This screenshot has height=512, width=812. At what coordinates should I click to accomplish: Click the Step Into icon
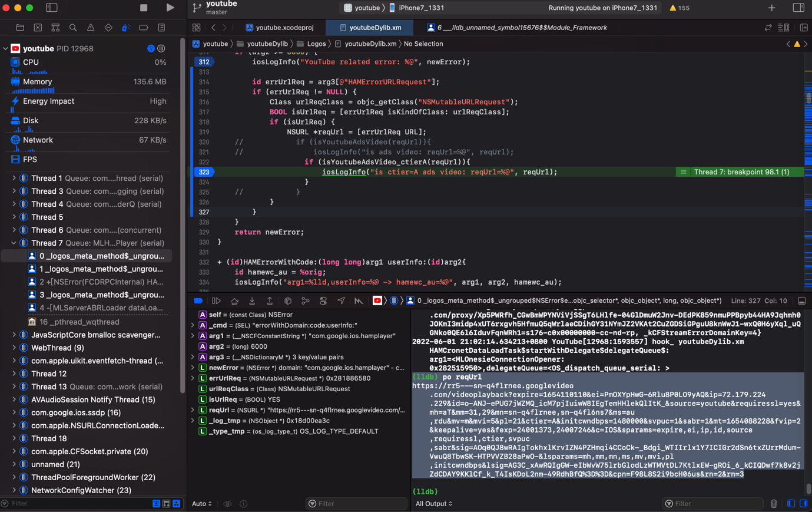(252, 301)
